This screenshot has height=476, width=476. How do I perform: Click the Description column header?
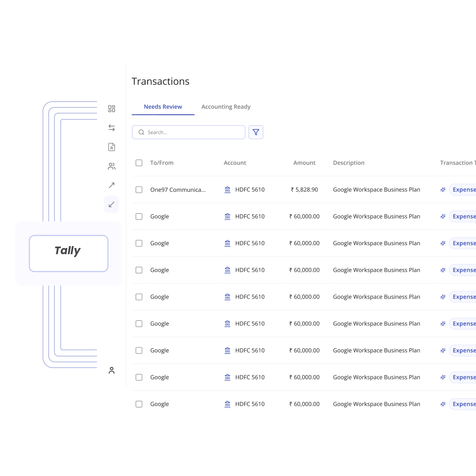click(x=348, y=163)
